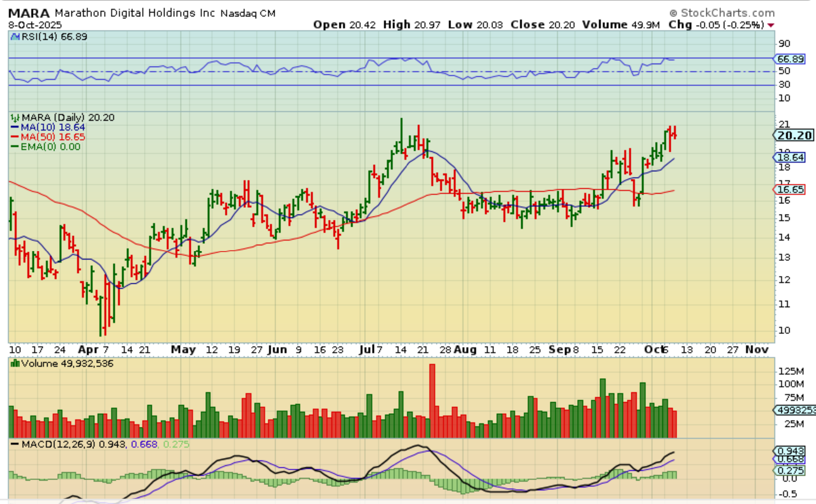Screen dimensions: 816x504
Task: Click the black MACD line legend marker
Action: [x=15, y=444]
